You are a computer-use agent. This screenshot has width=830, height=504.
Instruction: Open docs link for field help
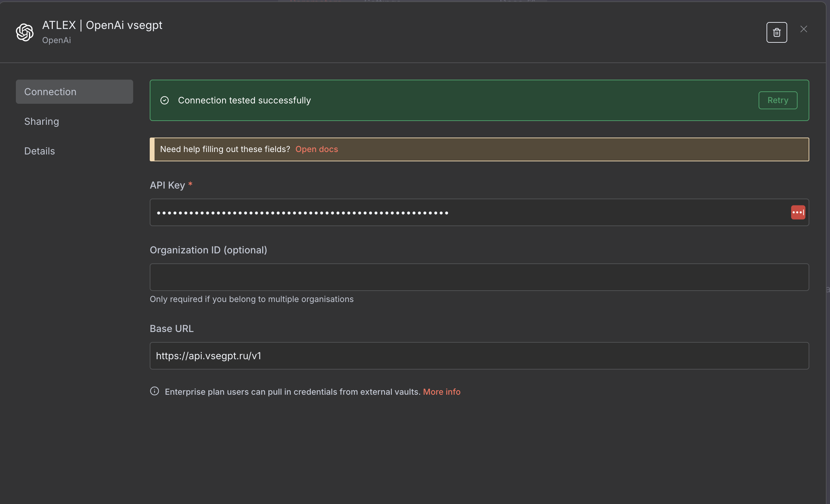pyautogui.click(x=317, y=149)
